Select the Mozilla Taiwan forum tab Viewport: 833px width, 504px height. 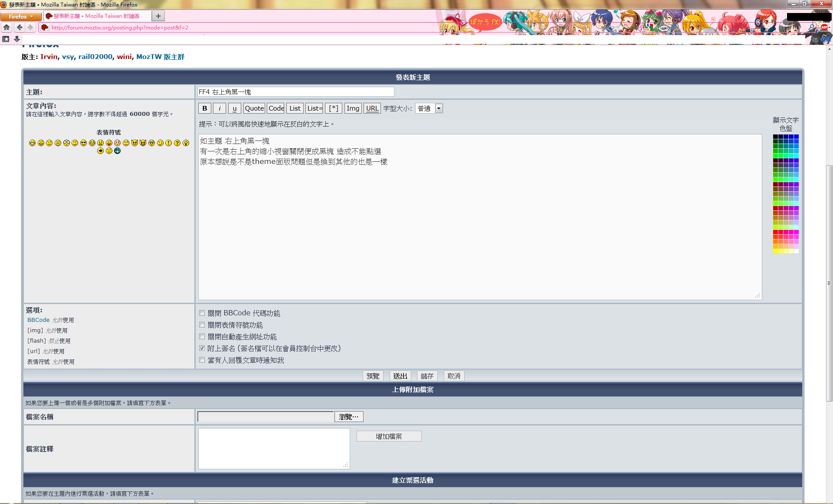(x=96, y=16)
